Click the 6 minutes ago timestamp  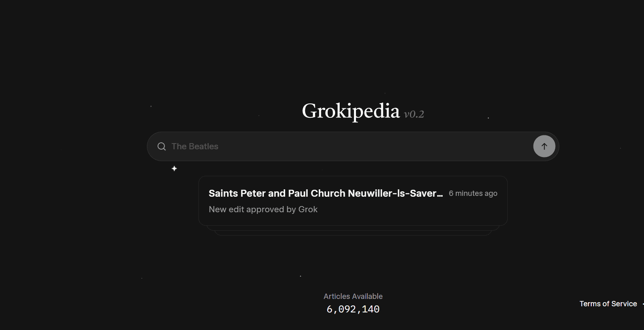[473, 193]
